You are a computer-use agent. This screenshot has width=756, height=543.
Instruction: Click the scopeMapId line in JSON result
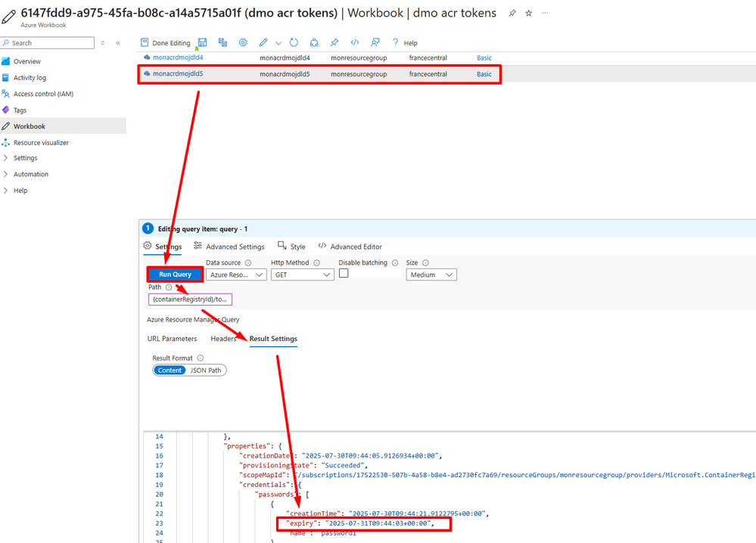point(497,475)
